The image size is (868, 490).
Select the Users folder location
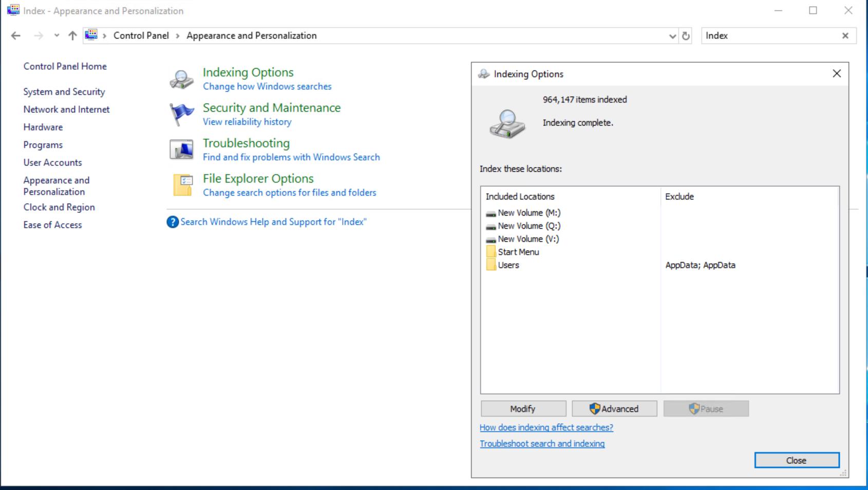coord(508,265)
